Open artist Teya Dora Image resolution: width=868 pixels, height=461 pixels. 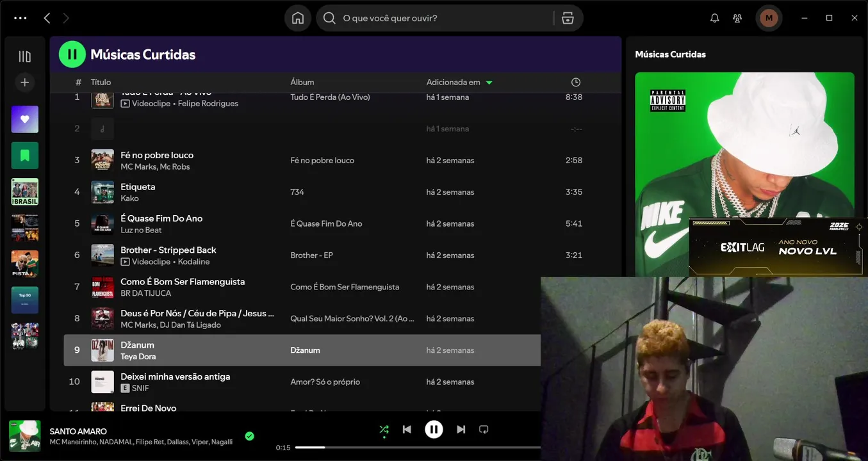pos(138,357)
